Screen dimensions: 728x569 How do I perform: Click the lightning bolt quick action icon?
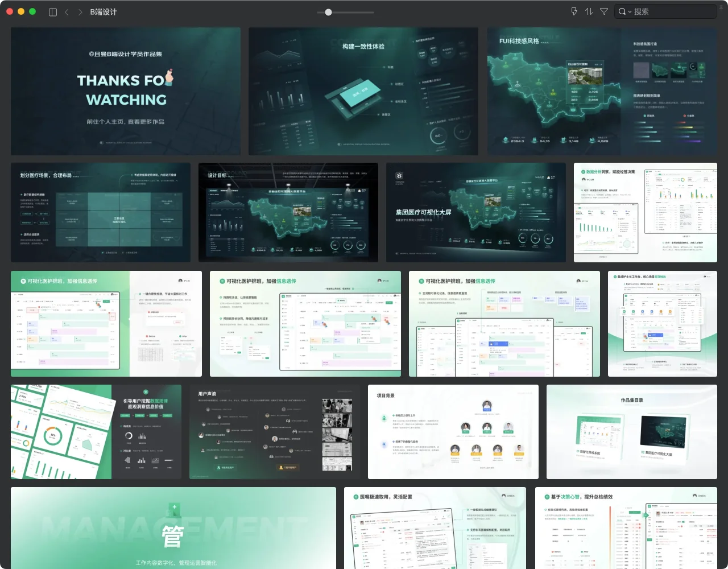click(574, 11)
